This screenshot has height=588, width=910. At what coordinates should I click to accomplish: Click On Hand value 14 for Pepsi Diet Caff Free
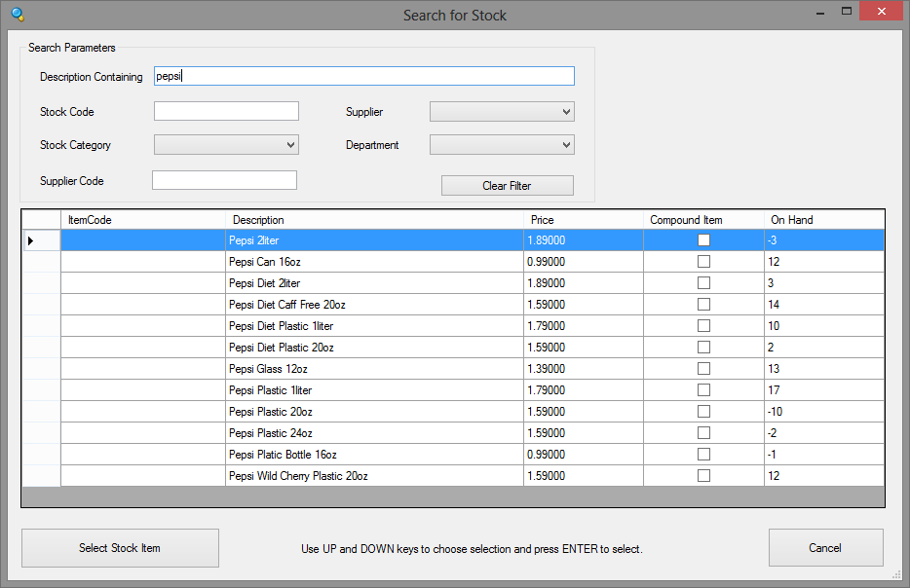(x=824, y=305)
